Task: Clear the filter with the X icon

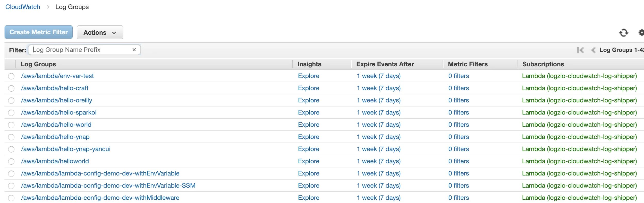Action: pos(134,50)
